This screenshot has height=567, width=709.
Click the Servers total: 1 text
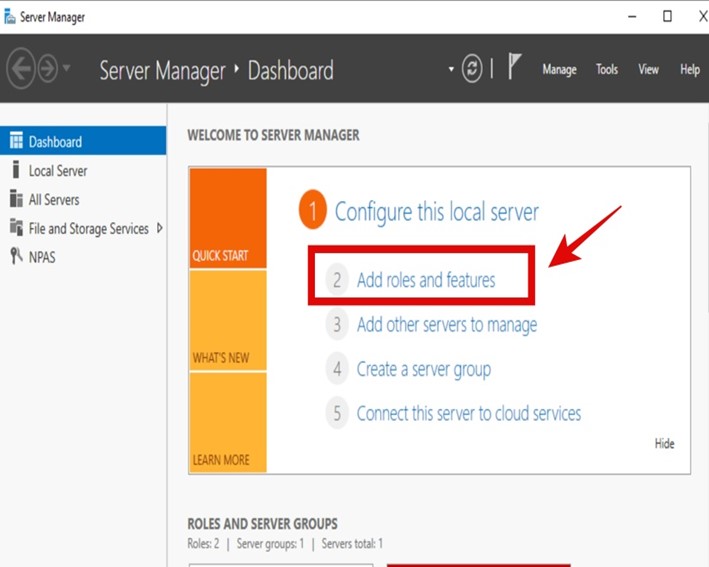click(x=352, y=543)
